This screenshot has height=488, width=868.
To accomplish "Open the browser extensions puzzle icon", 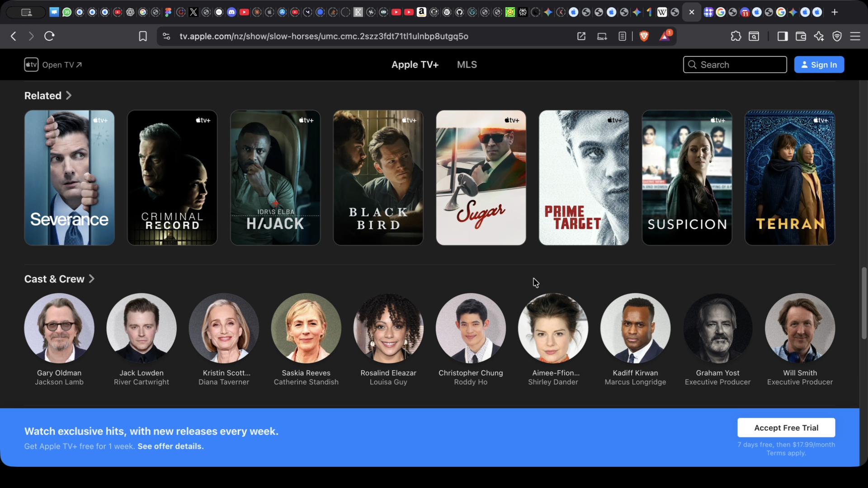I will coord(736,36).
